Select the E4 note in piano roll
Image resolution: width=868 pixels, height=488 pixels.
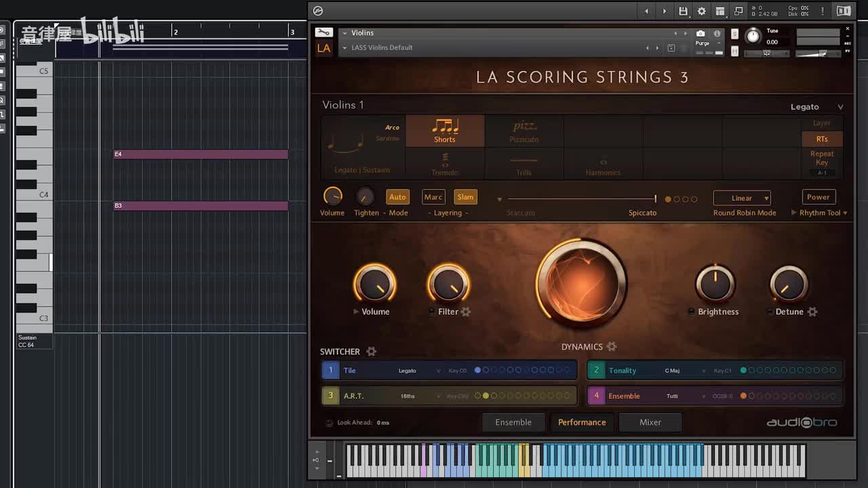click(201, 155)
